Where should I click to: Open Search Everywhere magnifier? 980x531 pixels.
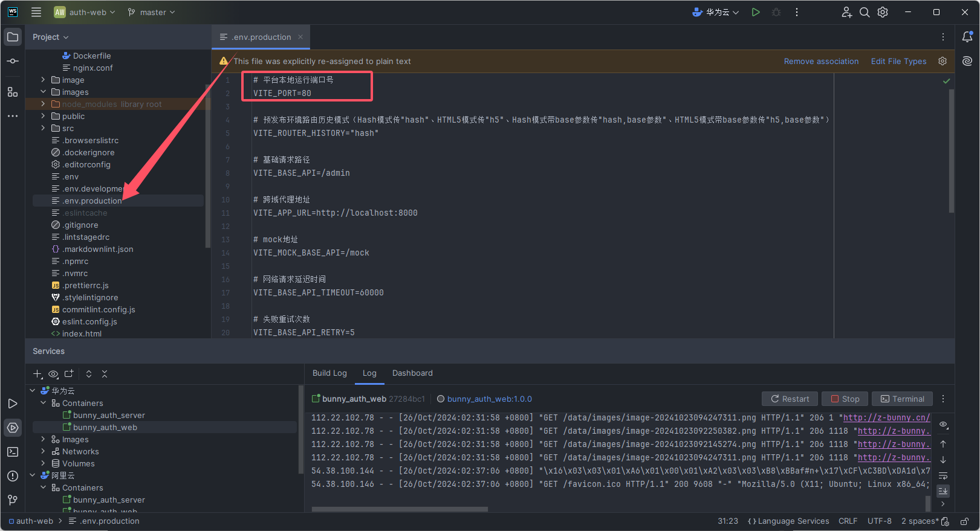(865, 12)
